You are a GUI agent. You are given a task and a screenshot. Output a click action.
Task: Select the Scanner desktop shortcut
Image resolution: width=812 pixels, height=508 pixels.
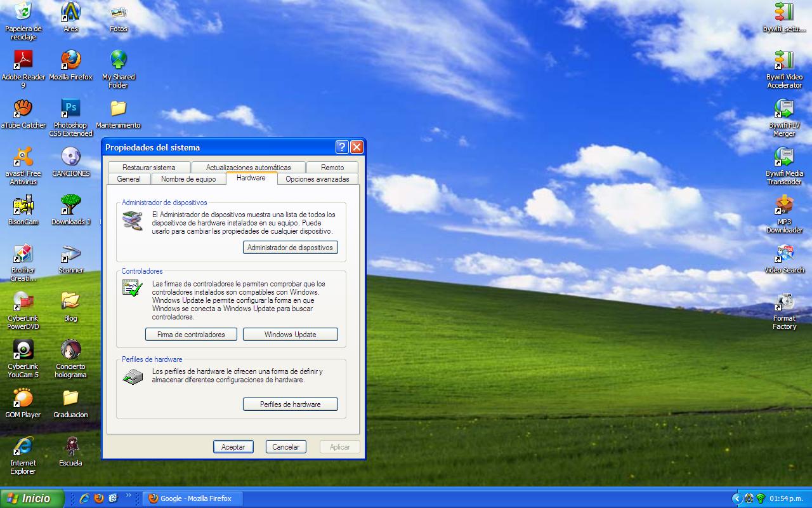click(x=70, y=258)
